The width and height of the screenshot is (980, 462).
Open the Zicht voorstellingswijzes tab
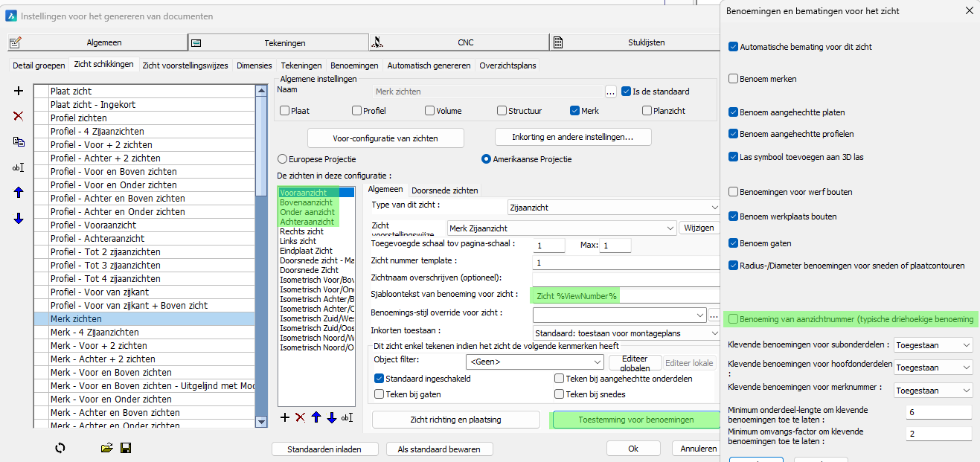(x=186, y=65)
